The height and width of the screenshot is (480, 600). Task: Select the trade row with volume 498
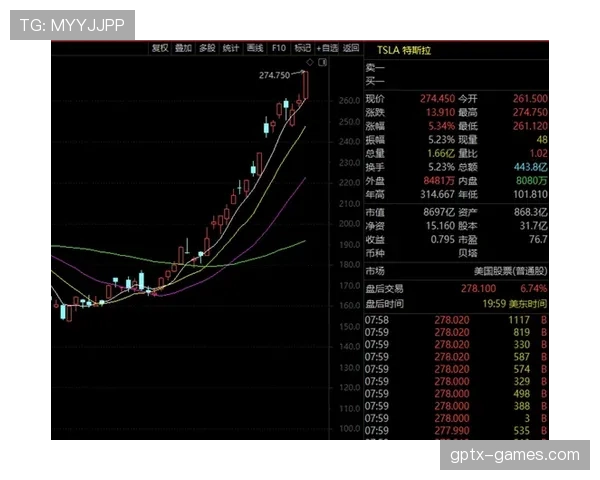(456, 393)
